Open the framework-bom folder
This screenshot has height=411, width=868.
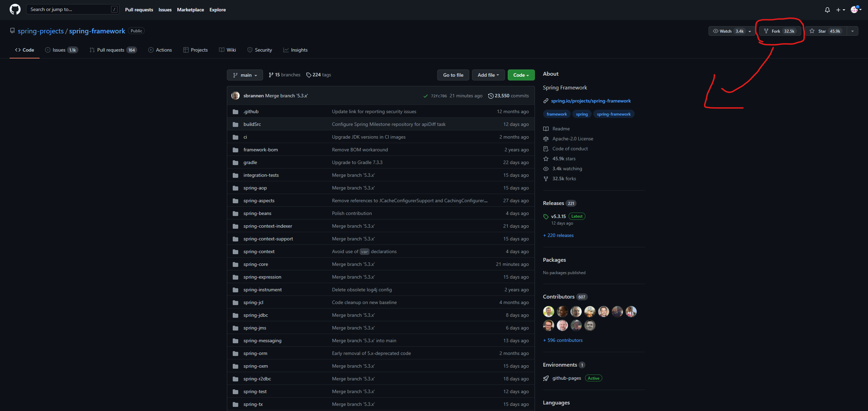click(261, 150)
